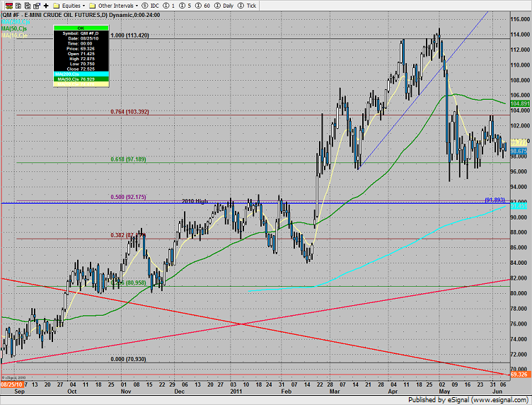532x405 pixels.
Task: Click the 0.500 (92.175) Fibonacci label
Action: point(128,197)
